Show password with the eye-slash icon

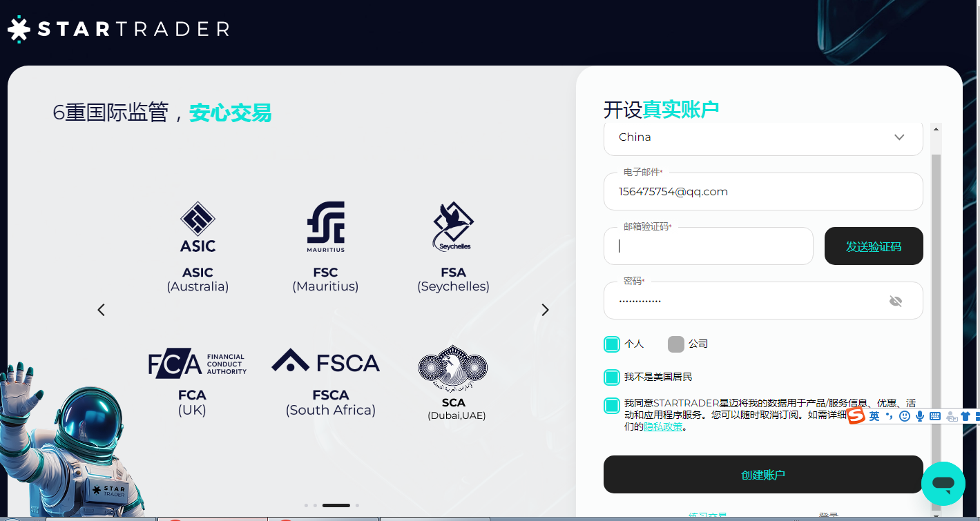(x=896, y=301)
